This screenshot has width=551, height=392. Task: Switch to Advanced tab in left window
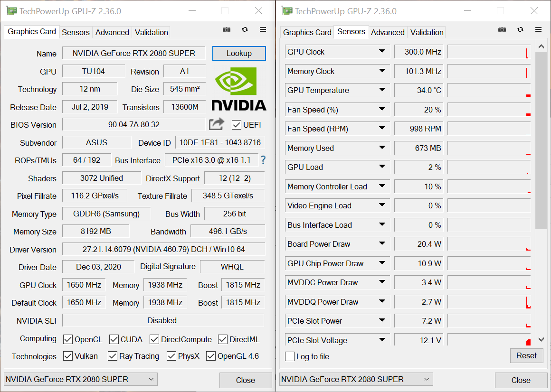(x=112, y=32)
